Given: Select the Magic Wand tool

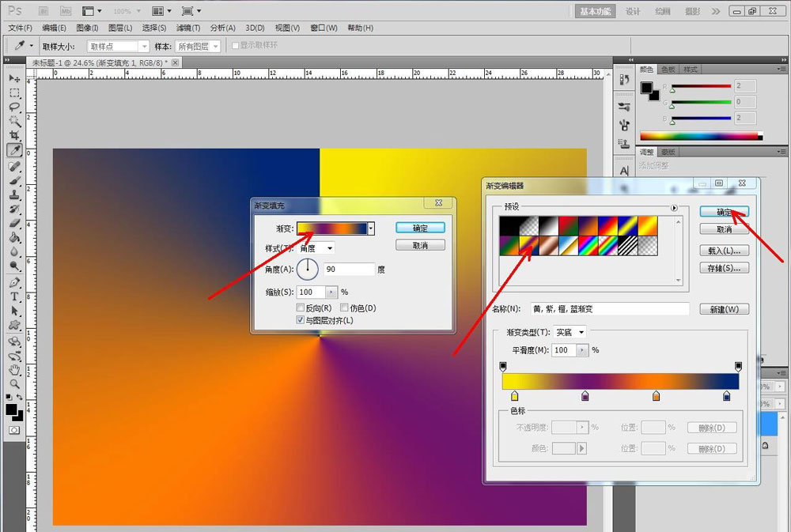Looking at the screenshot, I should (x=14, y=121).
